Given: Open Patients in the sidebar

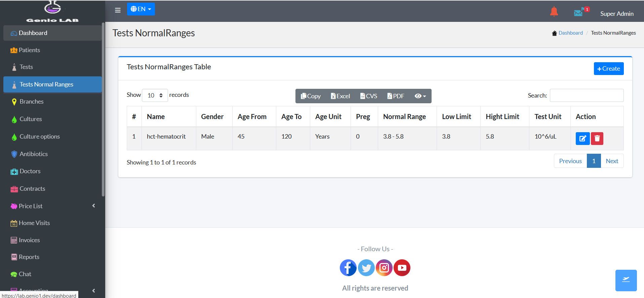Looking at the screenshot, I should 29,50.
